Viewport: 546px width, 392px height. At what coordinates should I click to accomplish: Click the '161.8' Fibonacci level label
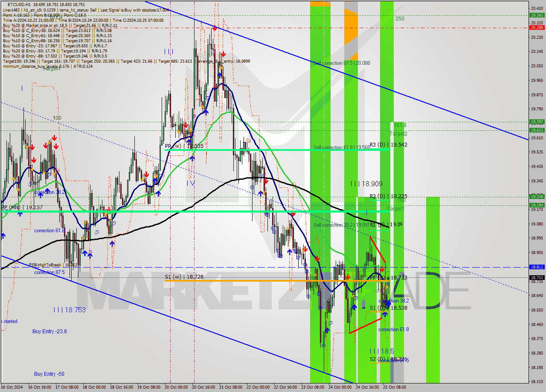pyautogui.click(x=400, y=125)
